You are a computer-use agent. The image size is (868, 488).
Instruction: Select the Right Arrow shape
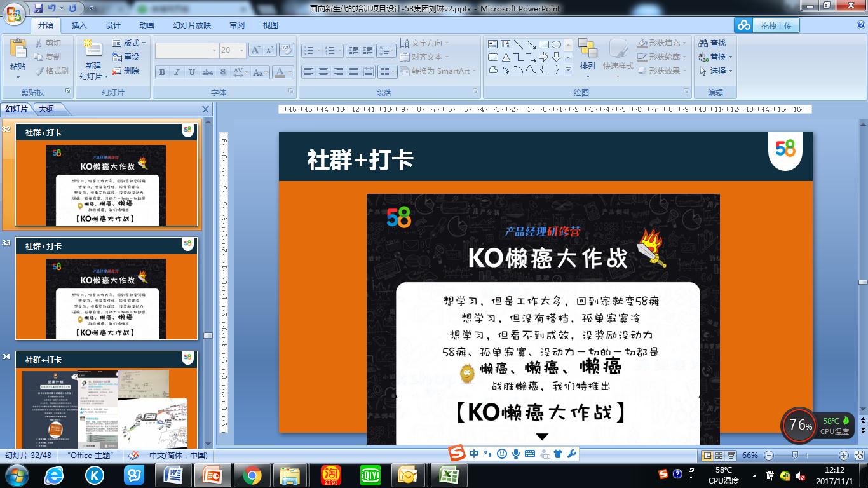[544, 57]
